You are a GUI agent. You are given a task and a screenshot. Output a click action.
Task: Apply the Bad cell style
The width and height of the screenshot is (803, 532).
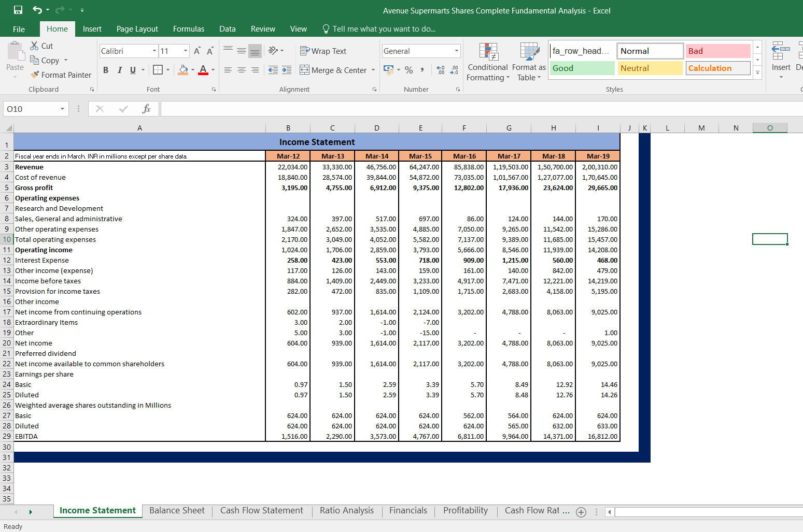pyautogui.click(x=718, y=51)
